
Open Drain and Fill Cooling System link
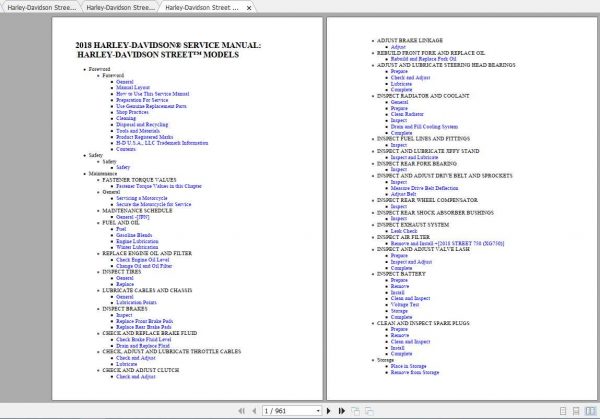pyautogui.click(x=424, y=127)
